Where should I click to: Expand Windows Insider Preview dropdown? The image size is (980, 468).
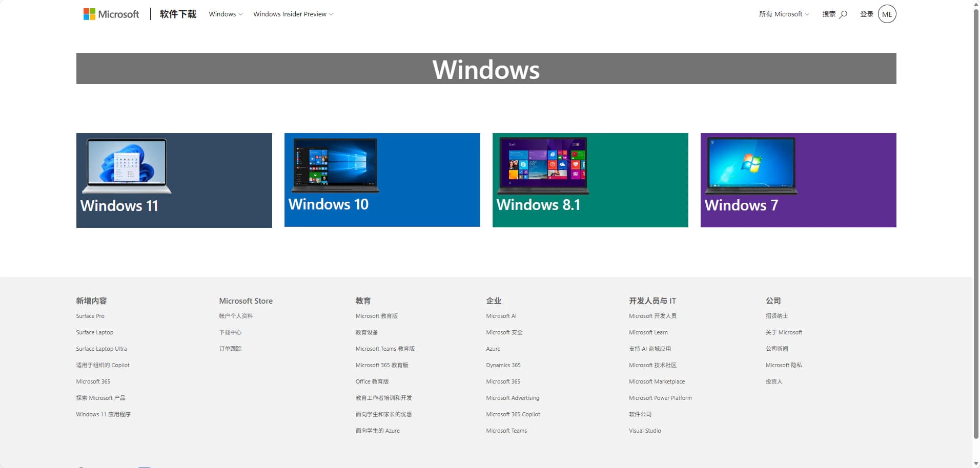(x=293, y=14)
